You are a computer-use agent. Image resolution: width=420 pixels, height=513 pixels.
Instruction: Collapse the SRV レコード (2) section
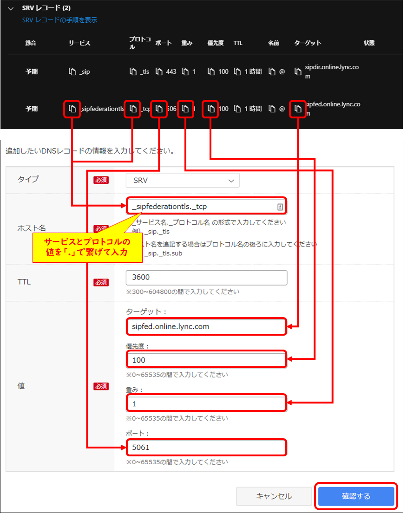point(10,8)
